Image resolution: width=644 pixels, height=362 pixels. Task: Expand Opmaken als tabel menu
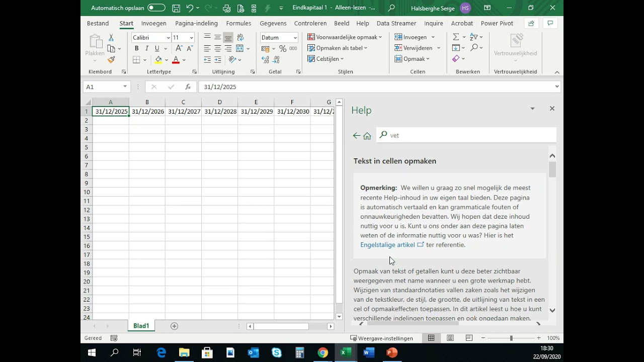coord(337,48)
